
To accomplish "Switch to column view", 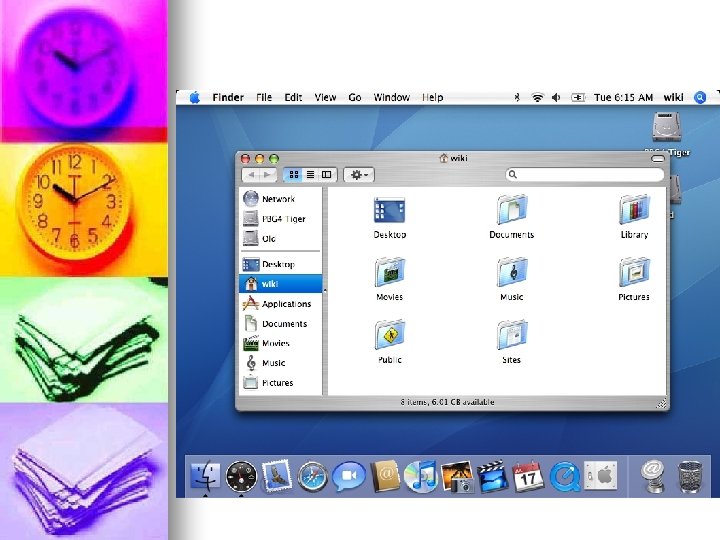I will pos(327,174).
